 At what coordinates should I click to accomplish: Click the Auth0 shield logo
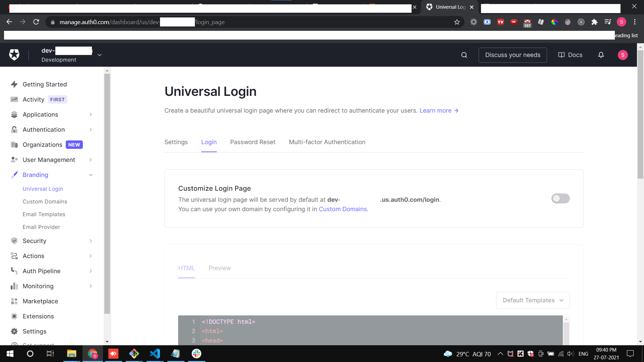point(14,55)
